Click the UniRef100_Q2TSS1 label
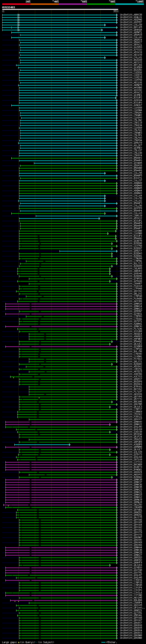The image size is (146, 644). click(x=131, y=613)
